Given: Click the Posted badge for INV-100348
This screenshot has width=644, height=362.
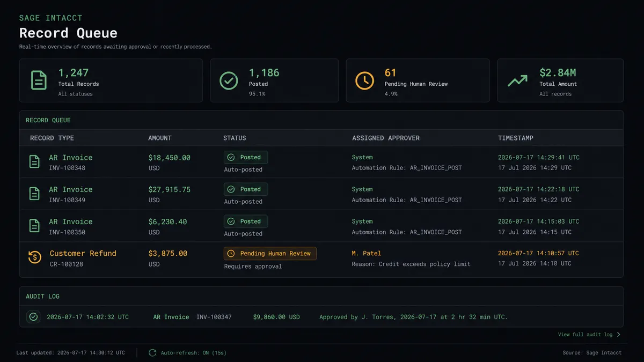Looking at the screenshot, I should (246, 158).
